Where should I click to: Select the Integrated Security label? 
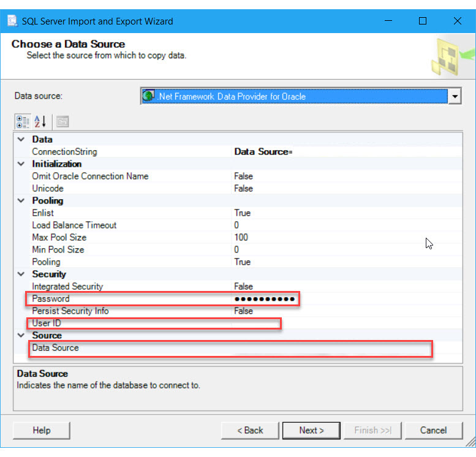pos(67,286)
